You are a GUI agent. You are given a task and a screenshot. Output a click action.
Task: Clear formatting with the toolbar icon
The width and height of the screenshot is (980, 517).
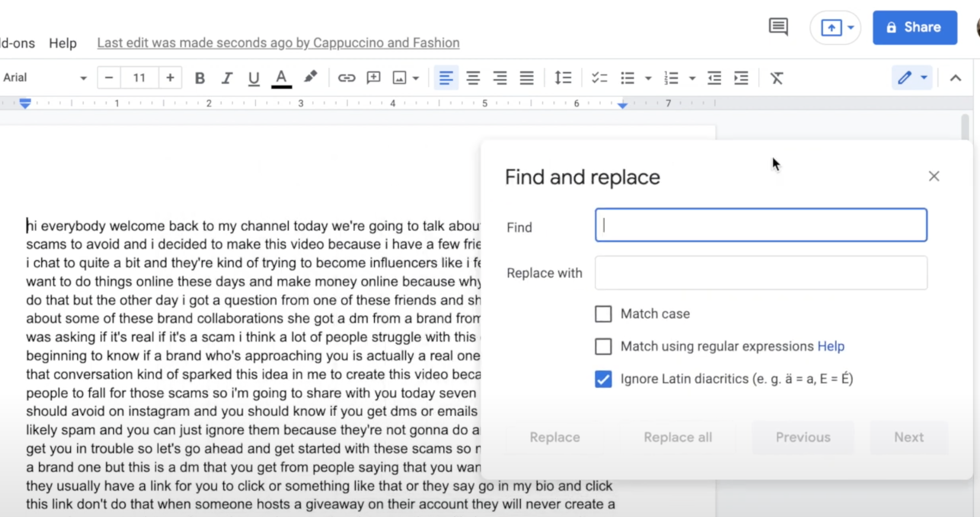(777, 78)
